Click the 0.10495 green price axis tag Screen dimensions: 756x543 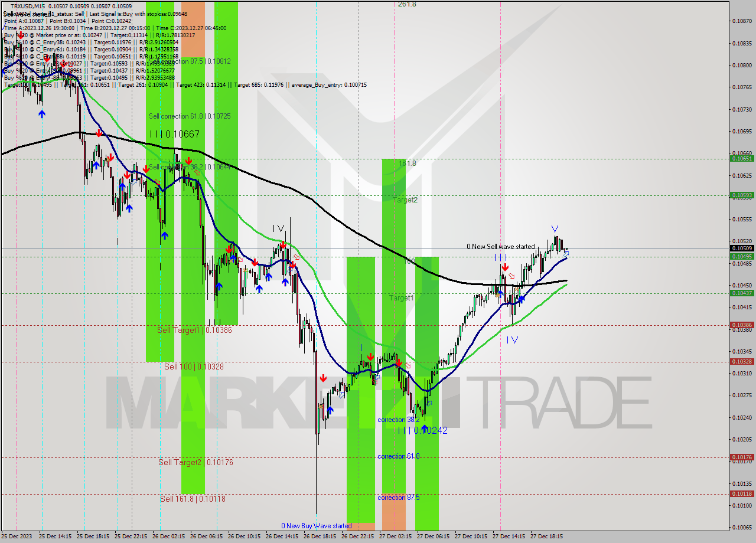point(742,256)
